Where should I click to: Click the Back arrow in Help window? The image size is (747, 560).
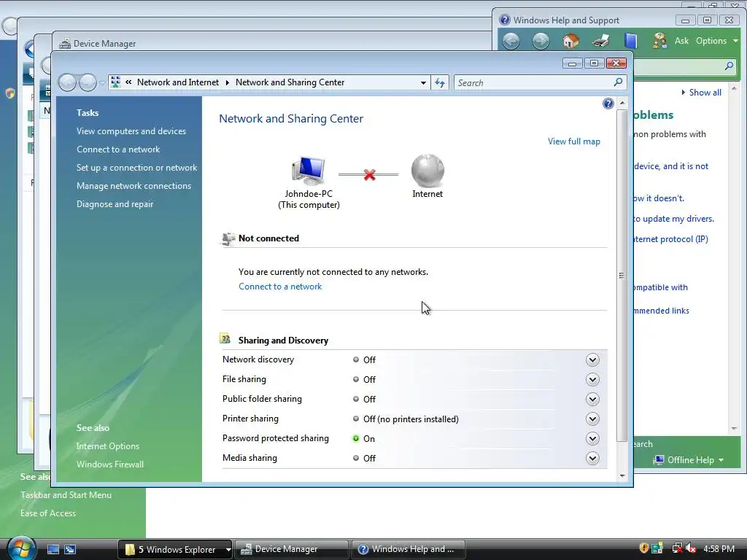(x=511, y=41)
